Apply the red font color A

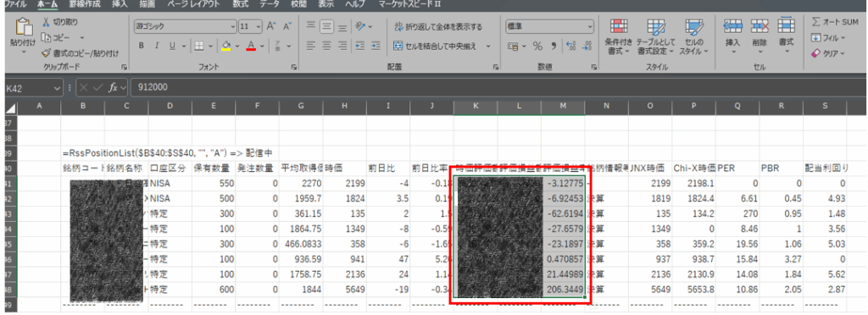pyautogui.click(x=251, y=46)
